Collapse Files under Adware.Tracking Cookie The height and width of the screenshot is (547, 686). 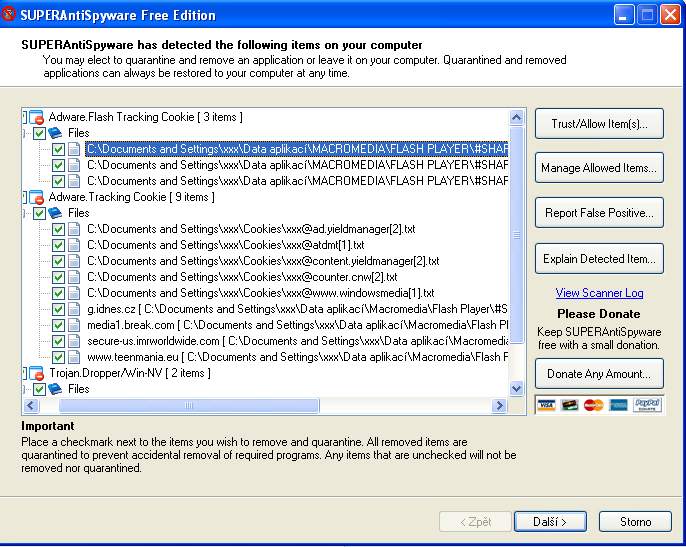click(x=24, y=214)
